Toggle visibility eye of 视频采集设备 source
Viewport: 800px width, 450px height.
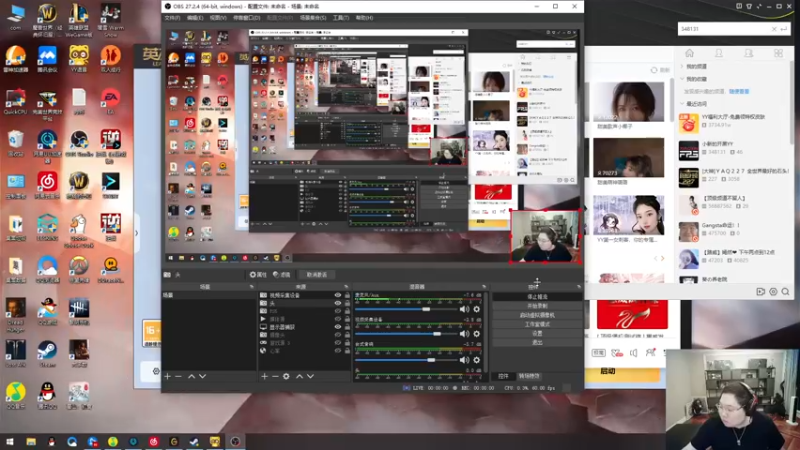pos(337,295)
